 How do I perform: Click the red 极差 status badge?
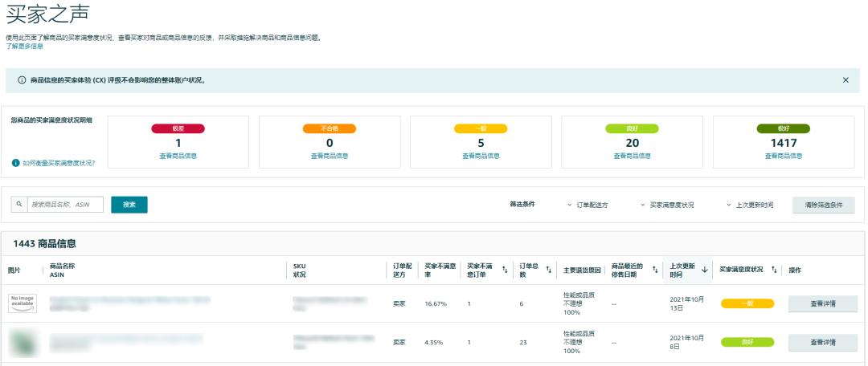click(178, 128)
